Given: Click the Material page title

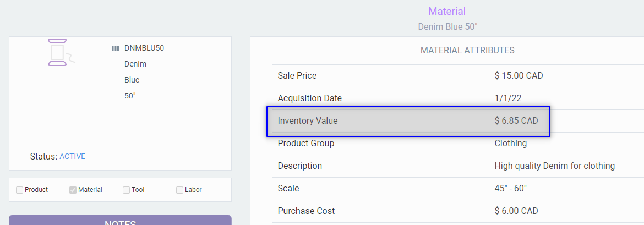Looking at the screenshot, I should point(447,12).
